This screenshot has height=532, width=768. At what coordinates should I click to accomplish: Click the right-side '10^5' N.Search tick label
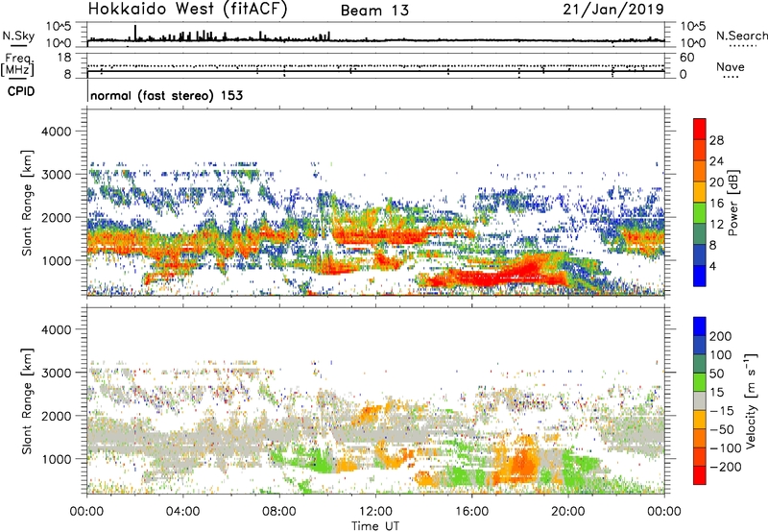692,27
